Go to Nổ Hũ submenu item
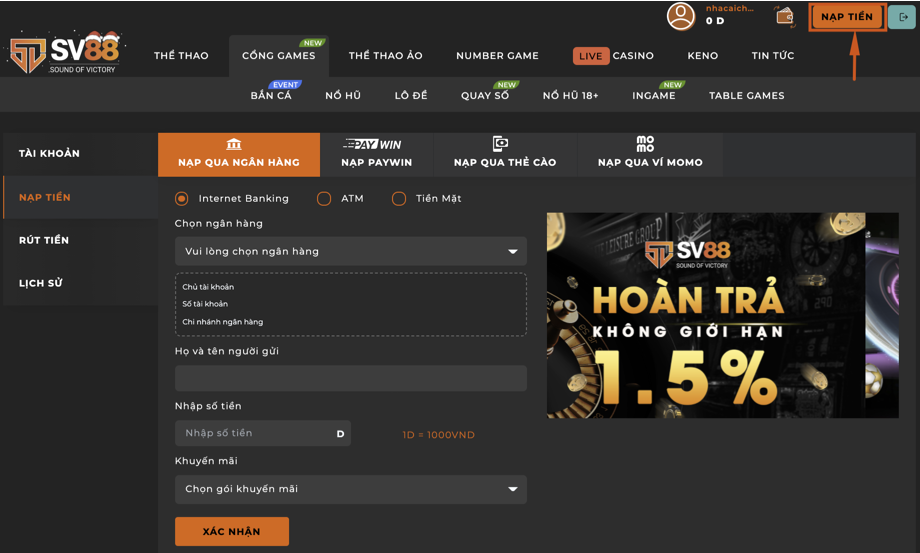Screen dimensions: 920x553 pos(343,95)
